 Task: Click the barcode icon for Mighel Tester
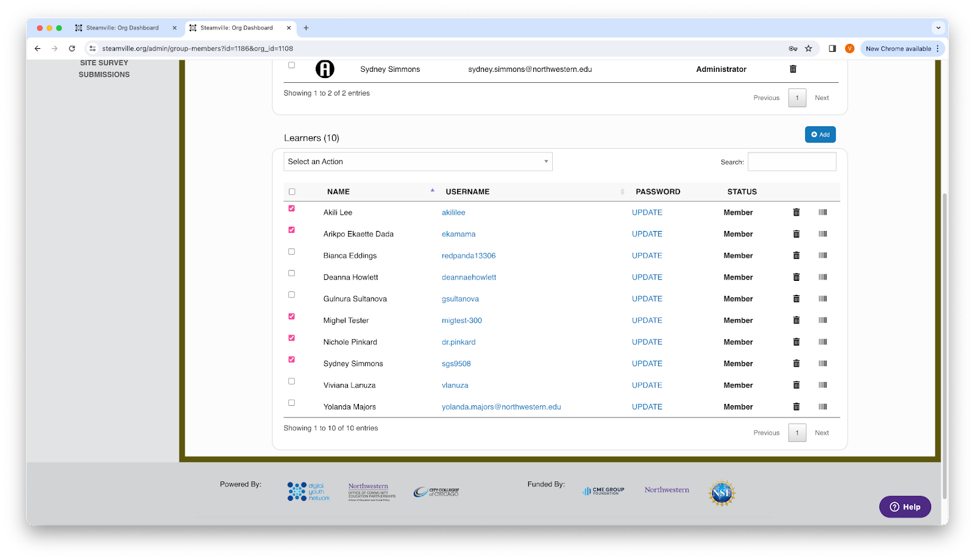point(823,321)
